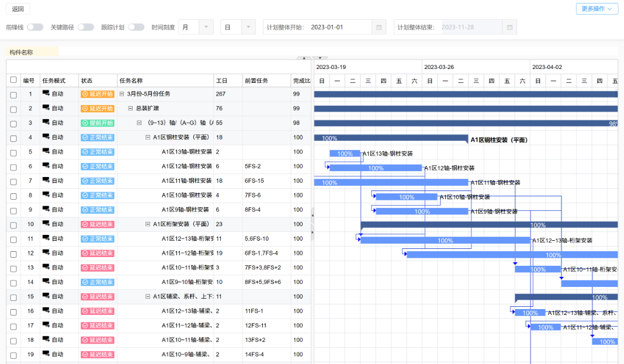Click the 延迟开始 status badge in row 2
Viewport: 624px width, 364px height.
pyautogui.click(x=97, y=109)
